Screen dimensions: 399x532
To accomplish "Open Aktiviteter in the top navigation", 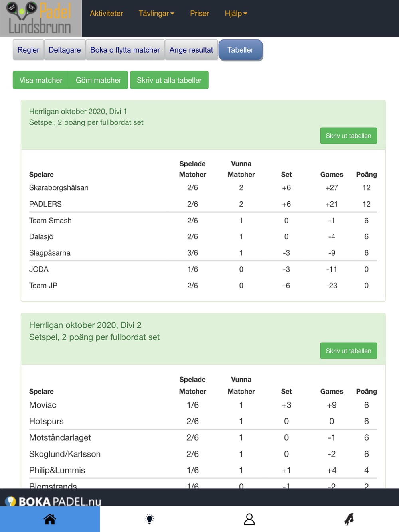I will pos(106,14).
